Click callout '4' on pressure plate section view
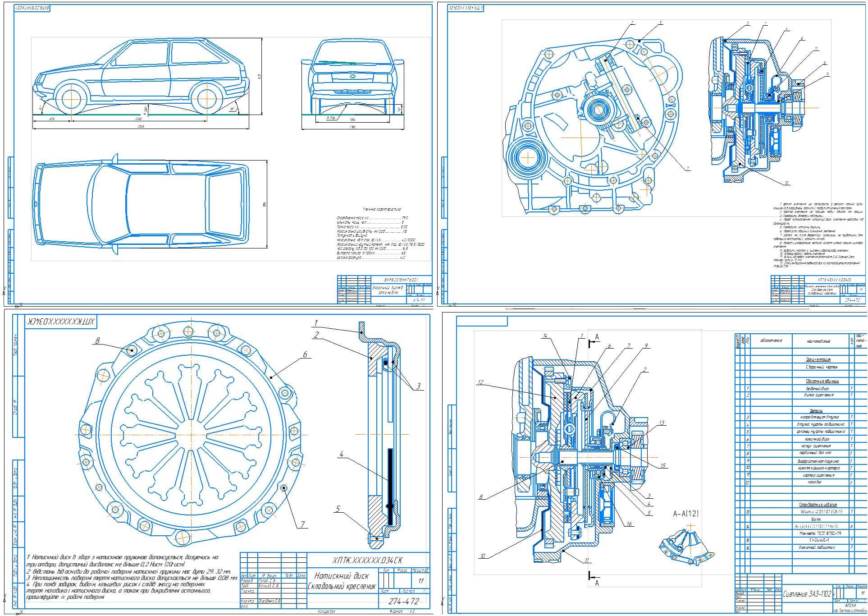This screenshot has width=868, height=616. (x=342, y=454)
